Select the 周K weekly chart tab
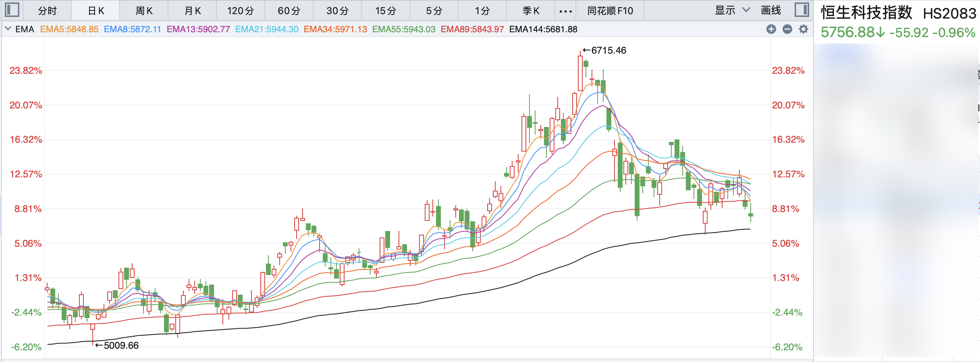 point(144,11)
